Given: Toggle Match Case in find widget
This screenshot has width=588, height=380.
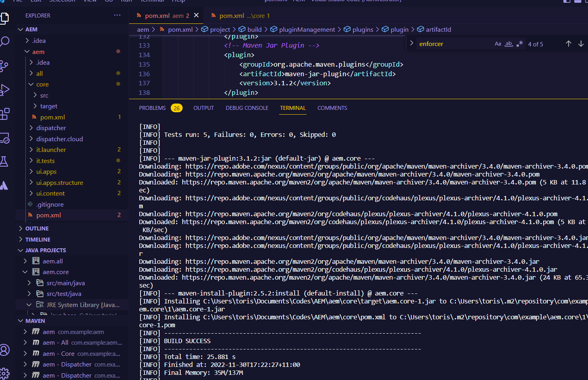Looking at the screenshot, I should coord(498,44).
